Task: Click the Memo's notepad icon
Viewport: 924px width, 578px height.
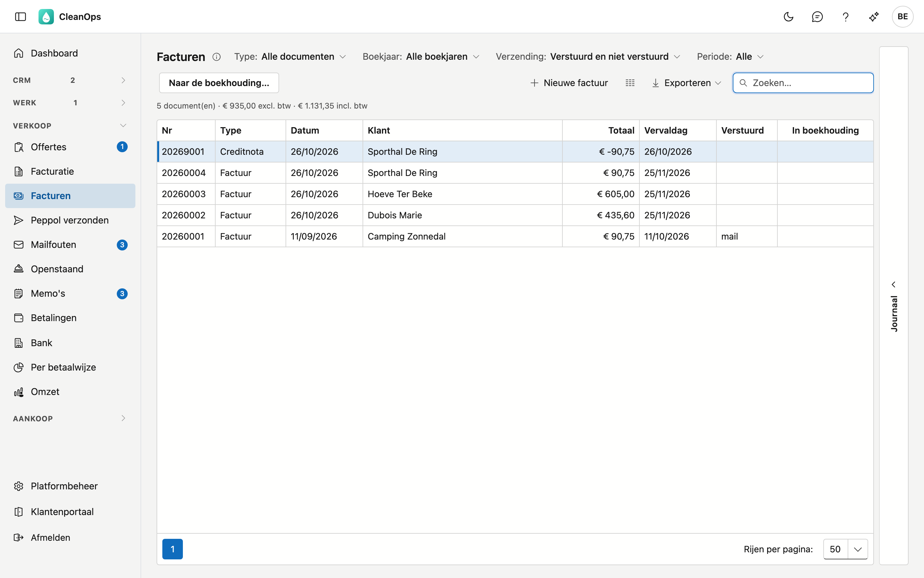Action: 19,293
